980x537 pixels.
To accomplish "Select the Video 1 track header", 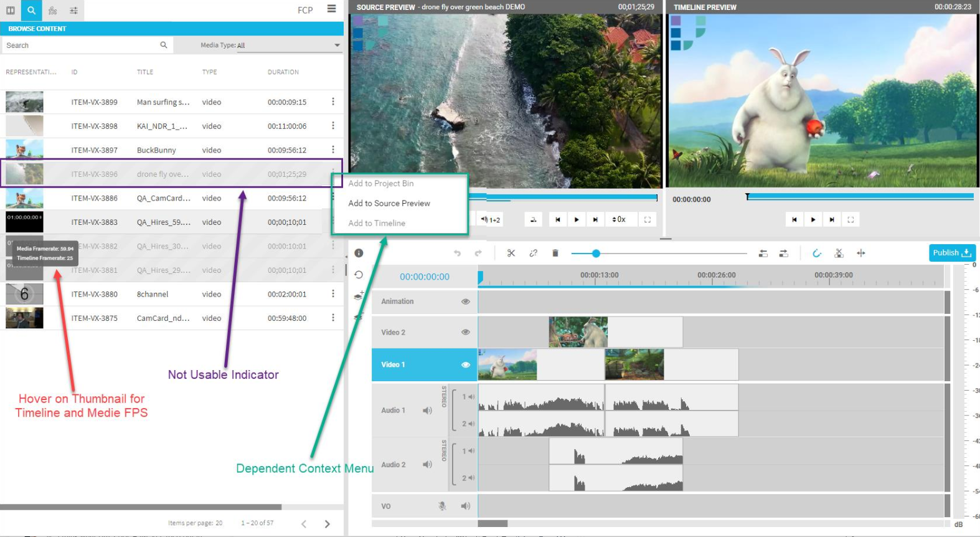I will [425, 364].
